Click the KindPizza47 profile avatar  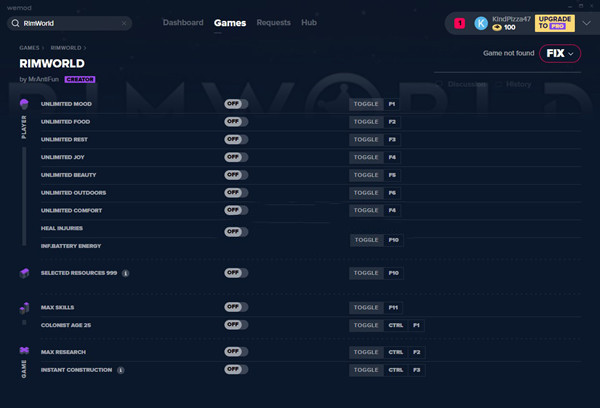(x=481, y=23)
